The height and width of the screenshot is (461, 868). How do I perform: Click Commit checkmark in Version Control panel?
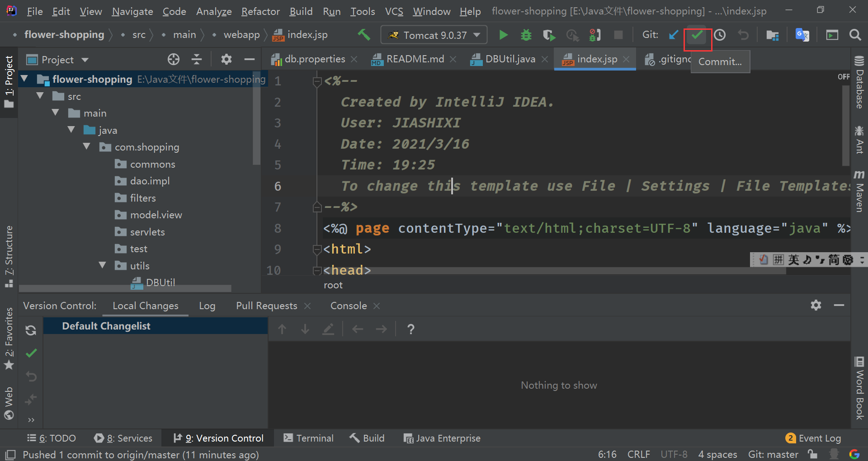(31, 353)
